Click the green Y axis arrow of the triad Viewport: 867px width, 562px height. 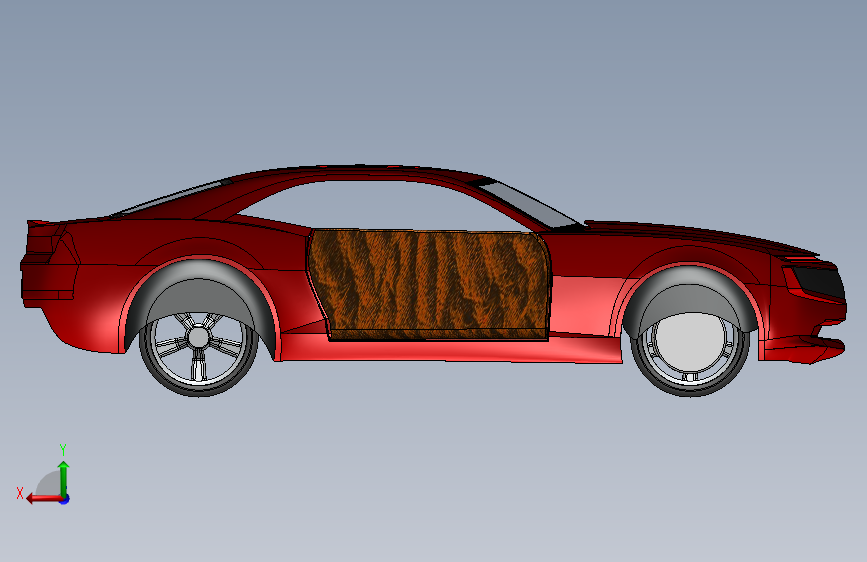(x=64, y=477)
